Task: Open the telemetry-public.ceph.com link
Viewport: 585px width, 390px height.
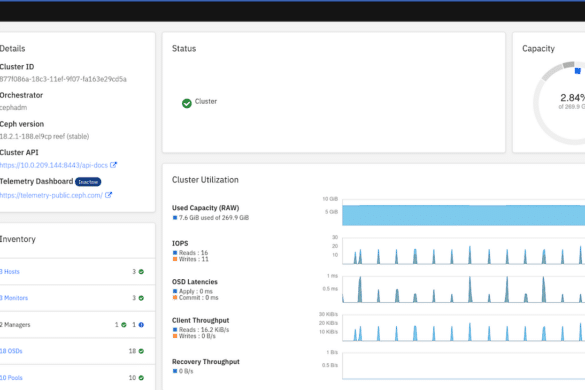Action: click(x=51, y=195)
